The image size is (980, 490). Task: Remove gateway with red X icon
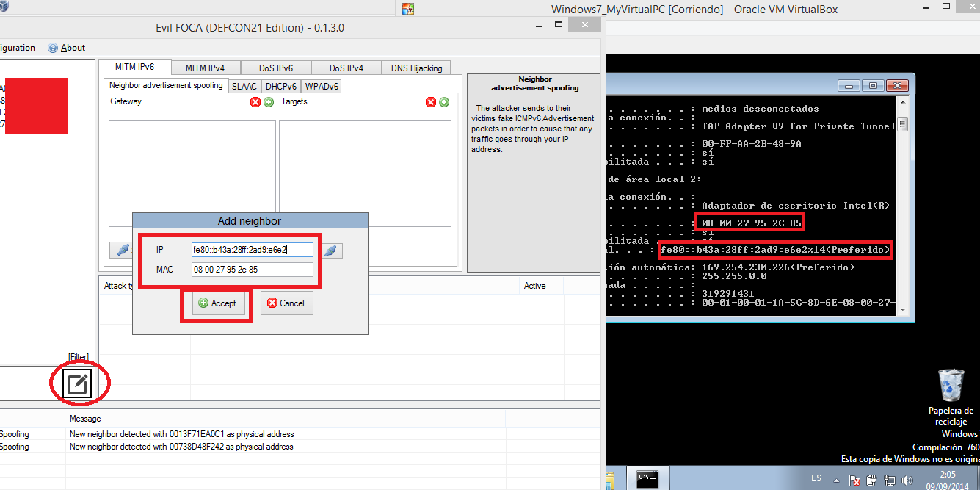(255, 102)
